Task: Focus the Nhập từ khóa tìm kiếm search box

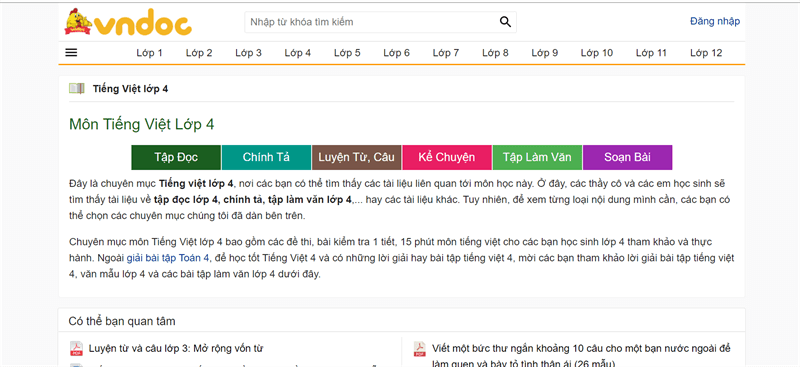Action: click(380, 22)
